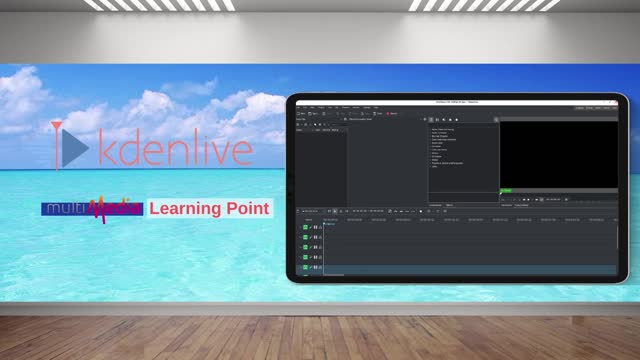Image resolution: width=640 pixels, height=360 pixels.
Task: Click the New project toolbar button
Action: 301,113
